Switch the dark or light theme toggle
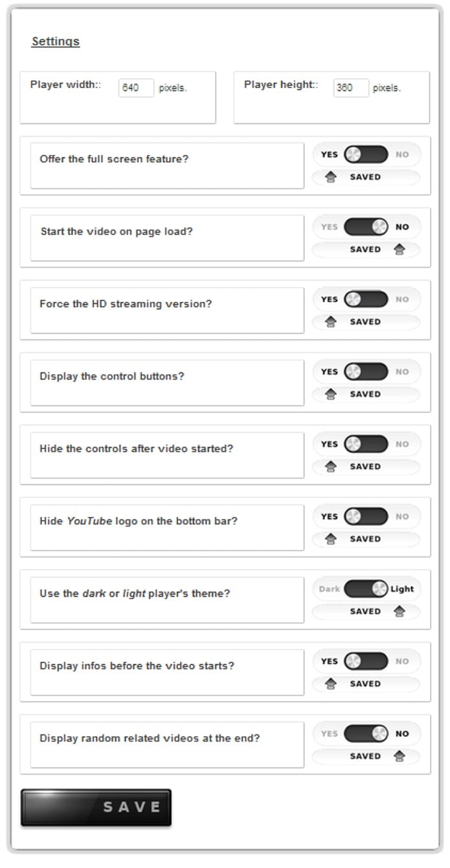Image resolution: width=450 pixels, height=868 pixels. [366, 589]
